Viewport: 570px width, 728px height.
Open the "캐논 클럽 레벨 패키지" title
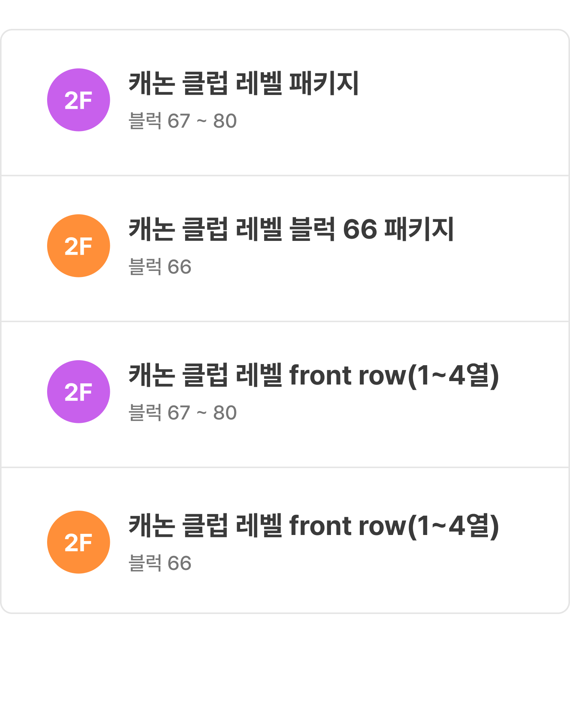pyautogui.click(x=244, y=83)
